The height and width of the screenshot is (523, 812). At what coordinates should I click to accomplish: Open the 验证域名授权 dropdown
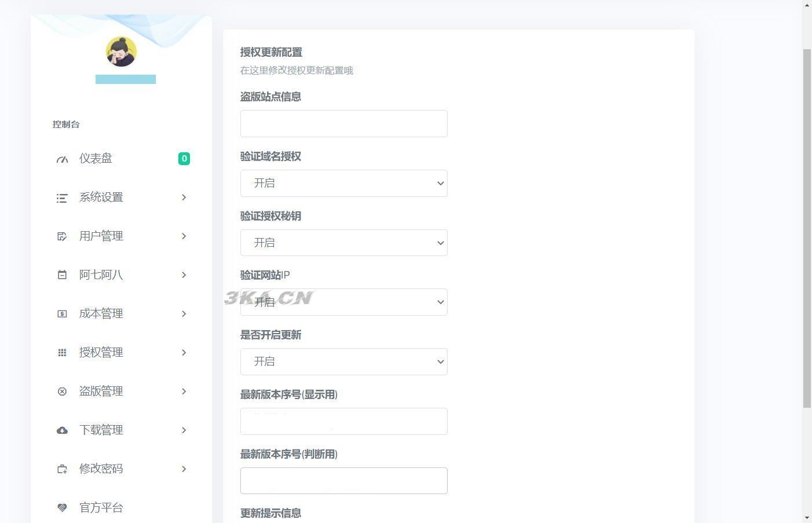click(x=343, y=183)
